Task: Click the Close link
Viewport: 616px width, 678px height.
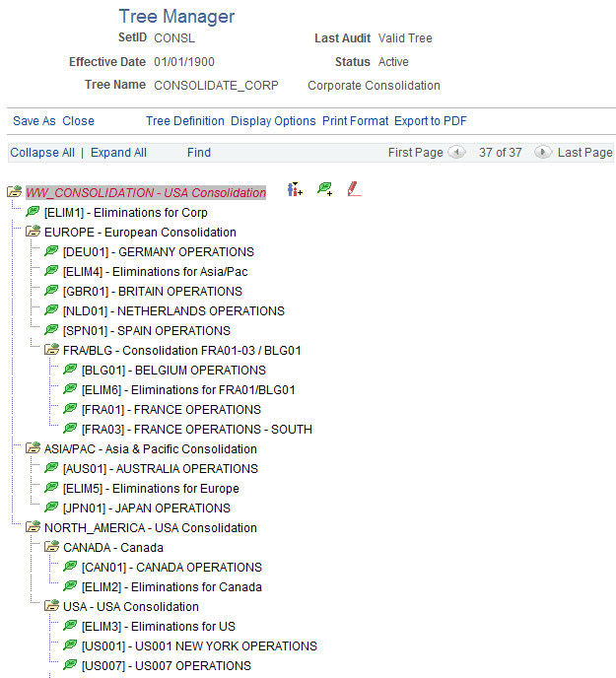Action: pyautogui.click(x=78, y=121)
